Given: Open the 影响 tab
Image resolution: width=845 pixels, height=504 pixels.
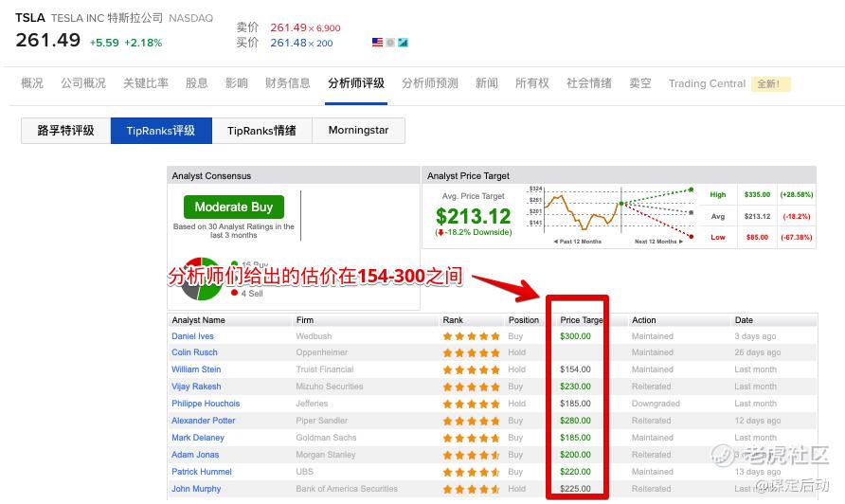Looking at the screenshot, I should tap(237, 83).
